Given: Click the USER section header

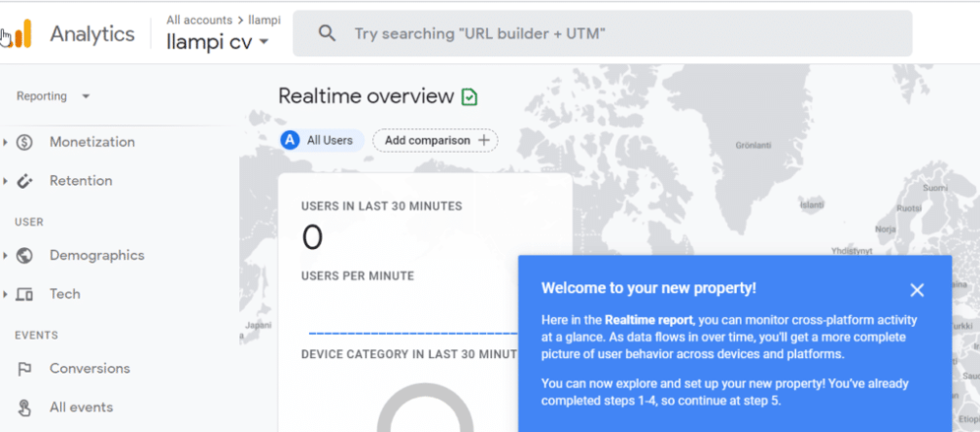Looking at the screenshot, I should click(29, 222).
